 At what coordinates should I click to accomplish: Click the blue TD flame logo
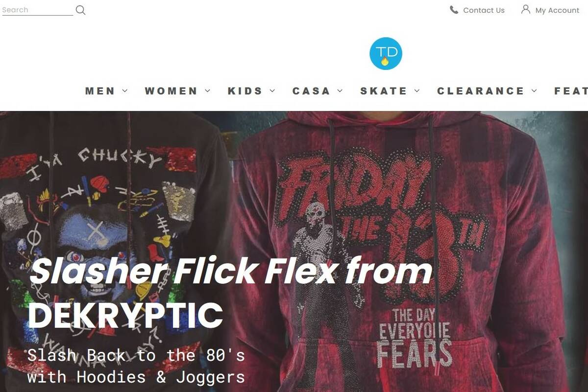click(x=386, y=53)
